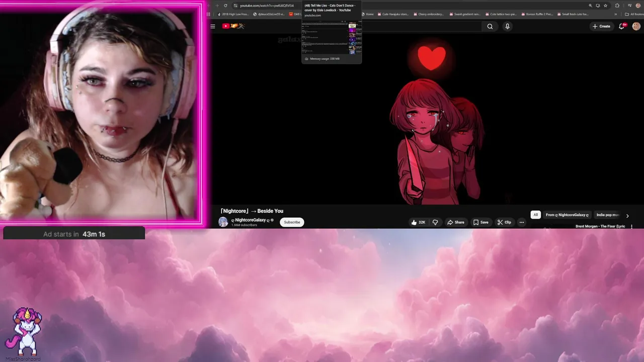Show the next filter chips with the arrow

(x=627, y=216)
